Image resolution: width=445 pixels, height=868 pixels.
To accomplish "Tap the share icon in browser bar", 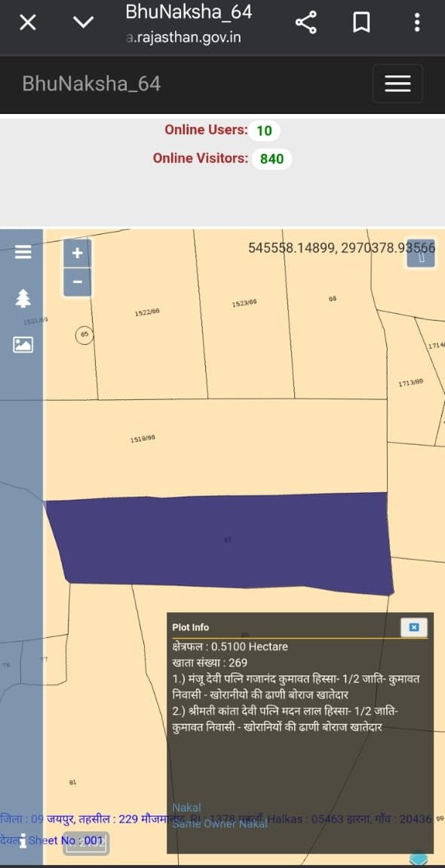I will (x=306, y=23).
